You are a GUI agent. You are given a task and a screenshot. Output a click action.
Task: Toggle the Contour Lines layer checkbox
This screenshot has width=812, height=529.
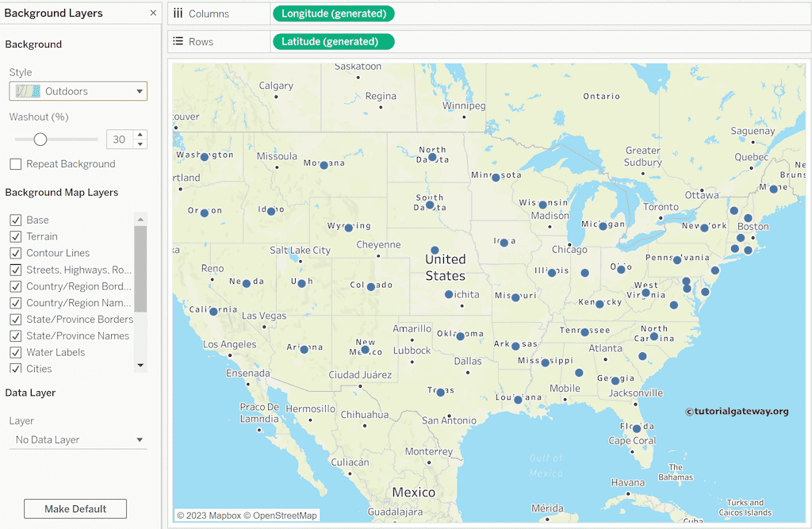click(16, 253)
